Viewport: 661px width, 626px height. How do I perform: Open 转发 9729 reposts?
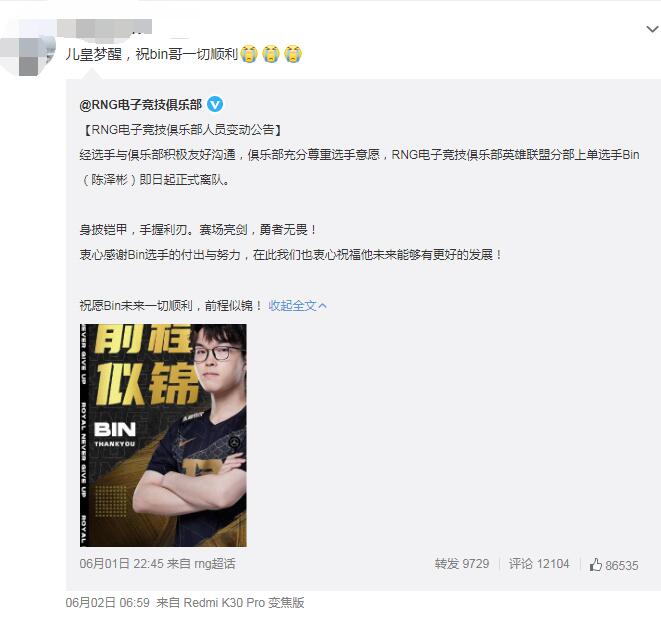click(x=462, y=564)
